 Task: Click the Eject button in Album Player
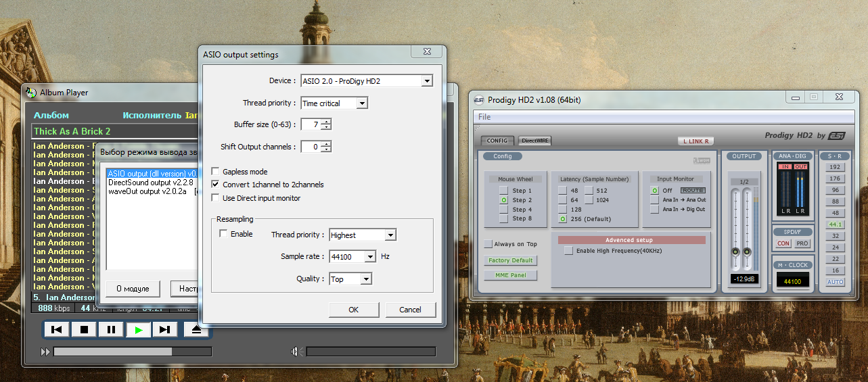tap(196, 330)
